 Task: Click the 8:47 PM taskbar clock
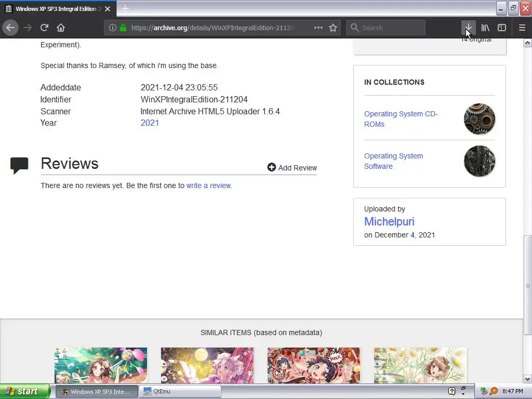(x=513, y=391)
